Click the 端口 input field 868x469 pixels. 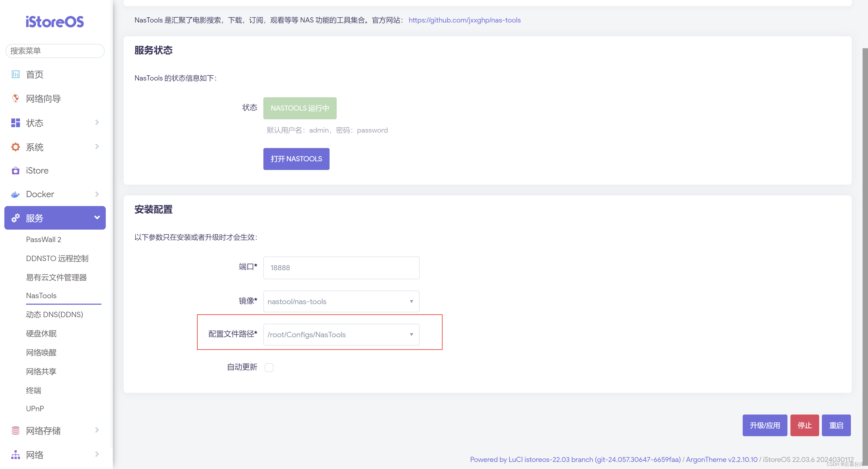pos(341,268)
